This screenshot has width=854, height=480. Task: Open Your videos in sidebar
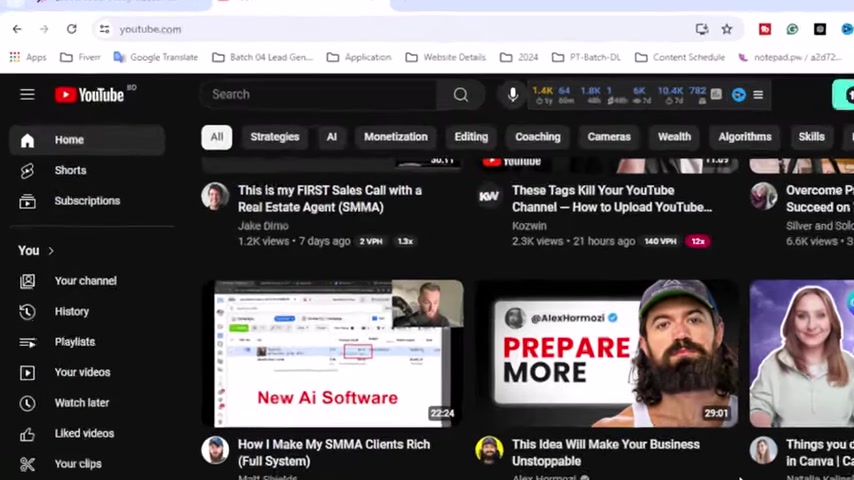point(87,373)
